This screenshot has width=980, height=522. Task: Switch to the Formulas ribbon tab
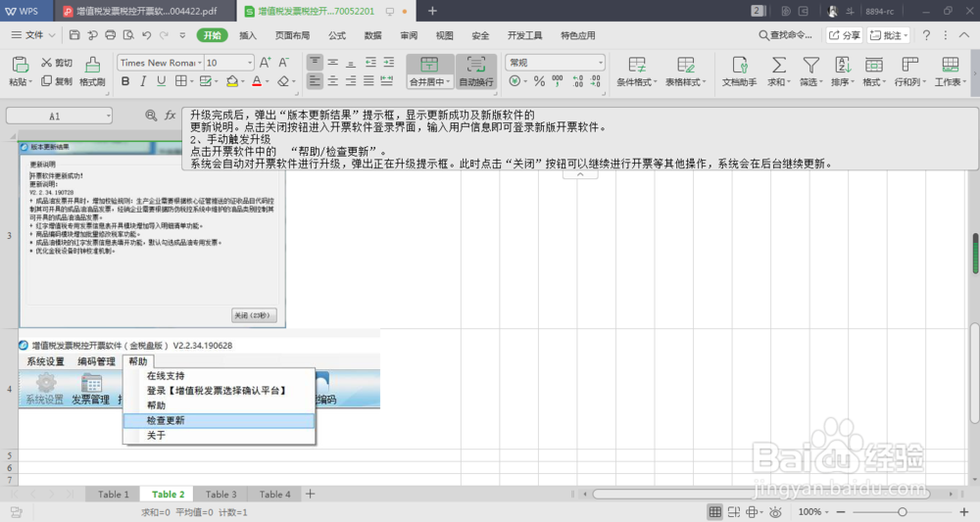click(337, 35)
